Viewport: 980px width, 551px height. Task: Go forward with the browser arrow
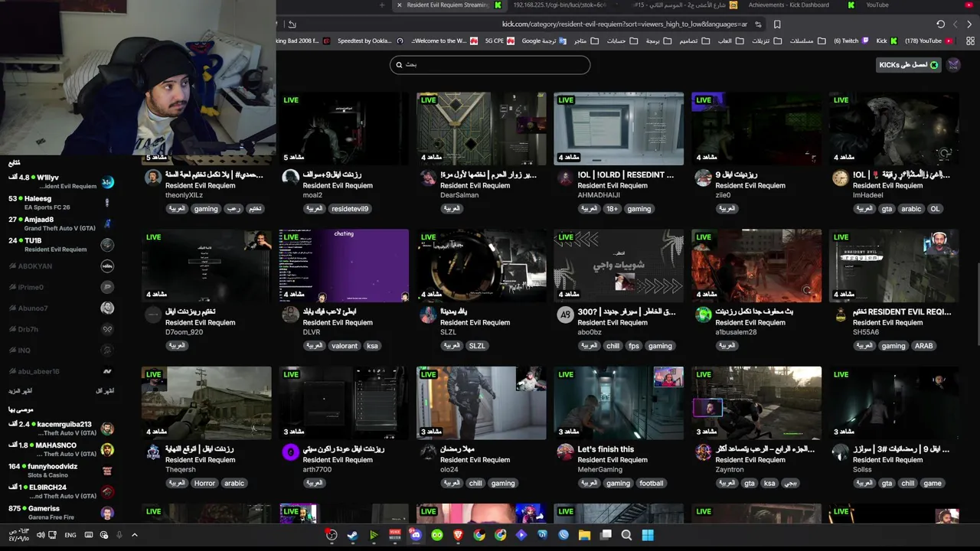[x=969, y=24]
